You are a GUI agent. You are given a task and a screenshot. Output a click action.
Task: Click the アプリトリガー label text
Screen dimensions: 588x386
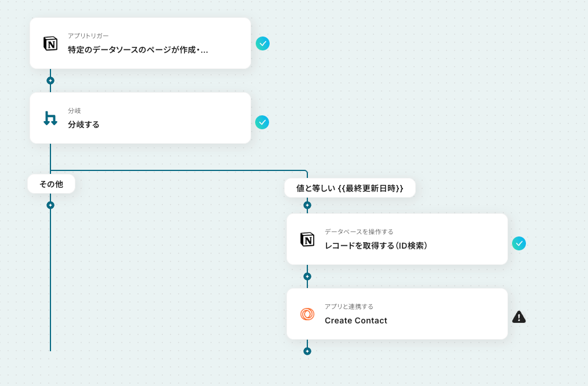coord(88,35)
